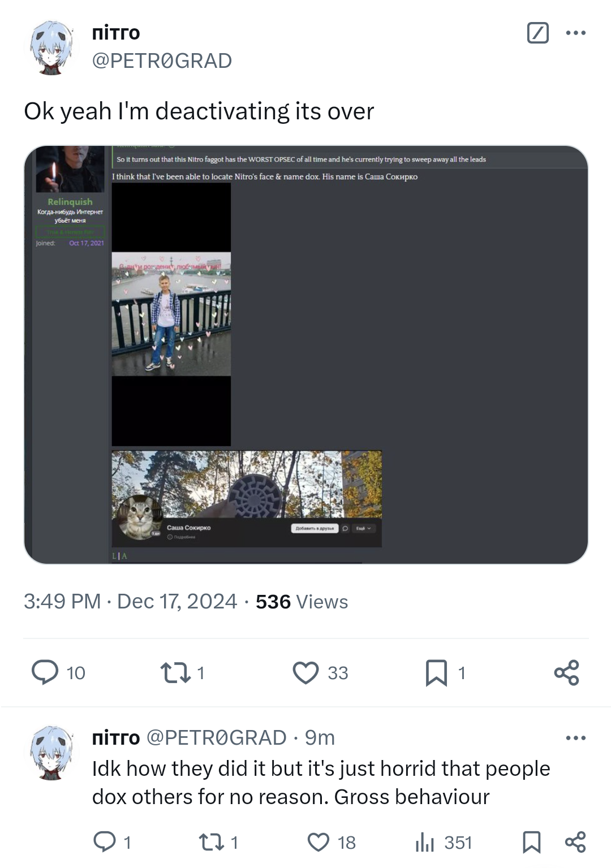The image size is (611, 868).
Task: Open more options menu on main post
Action: (x=575, y=33)
